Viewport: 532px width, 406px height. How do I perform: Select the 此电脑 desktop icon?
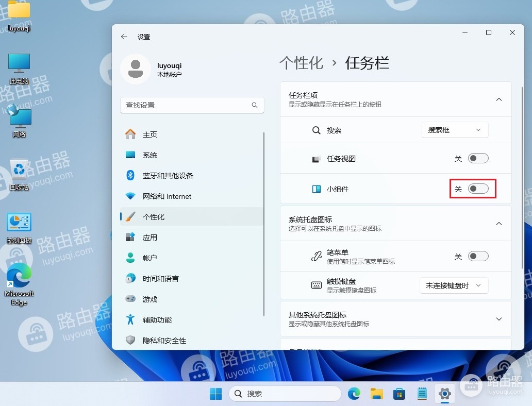tap(19, 69)
